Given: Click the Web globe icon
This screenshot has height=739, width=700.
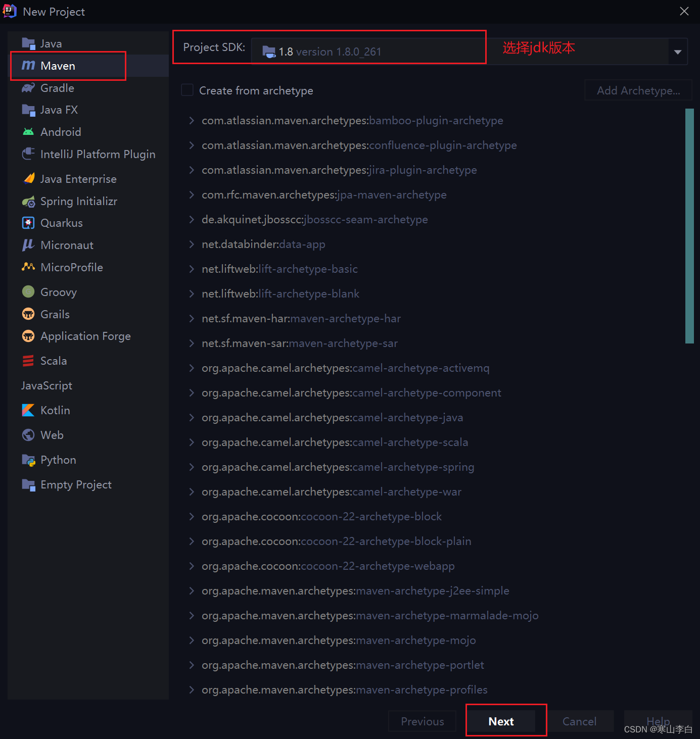Looking at the screenshot, I should (x=28, y=435).
